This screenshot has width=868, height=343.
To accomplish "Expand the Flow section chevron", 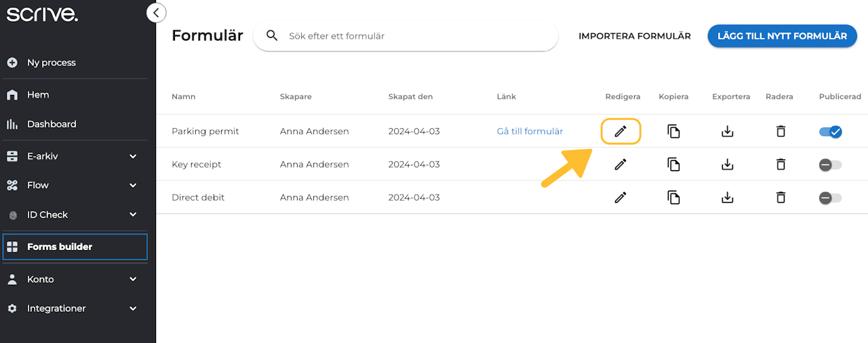I will 133,185.
